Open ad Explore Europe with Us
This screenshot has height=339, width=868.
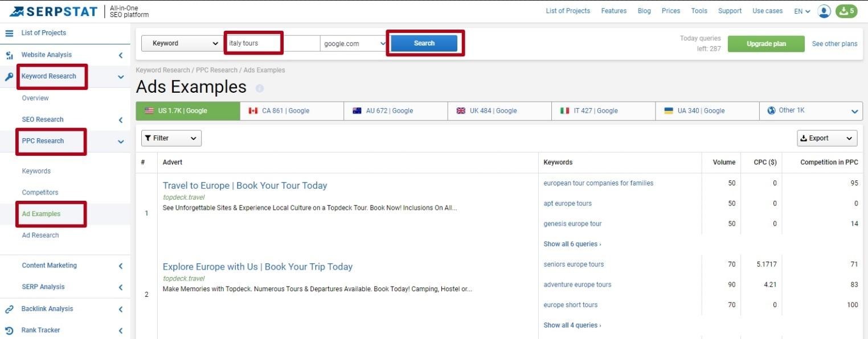[x=257, y=267]
